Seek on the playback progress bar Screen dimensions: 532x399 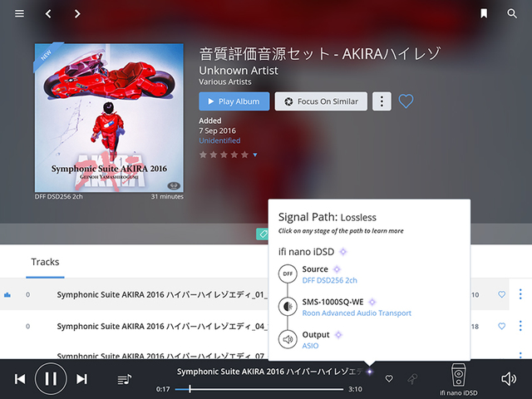(x=259, y=389)
